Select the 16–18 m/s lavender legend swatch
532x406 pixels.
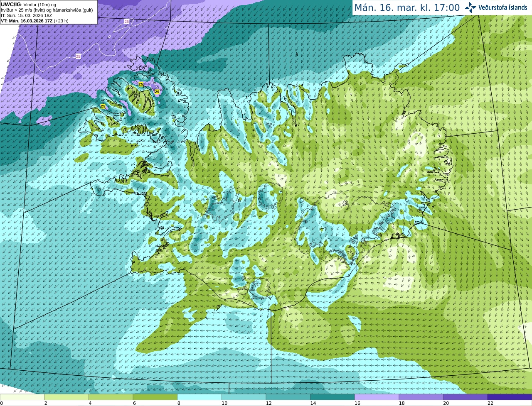coord(377,397)
